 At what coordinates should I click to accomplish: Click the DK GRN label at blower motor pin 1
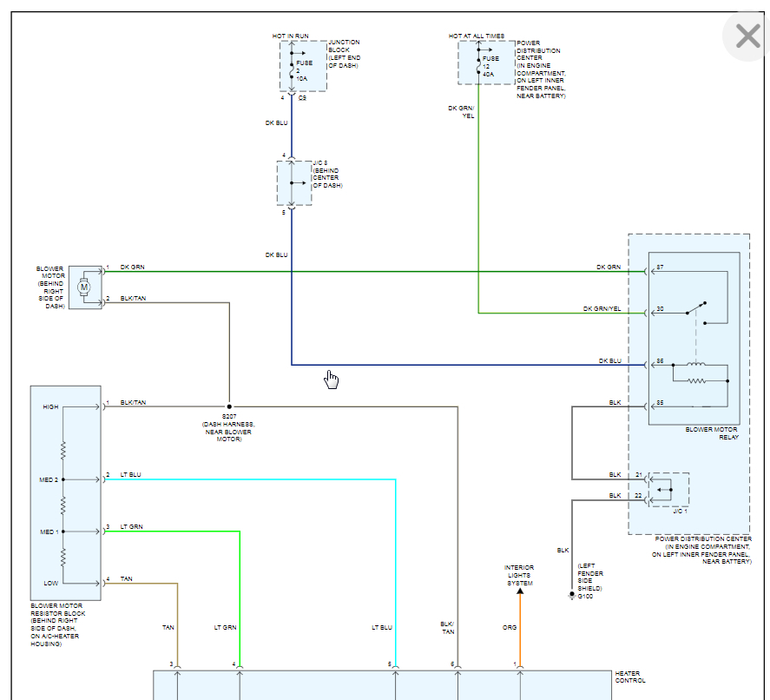coord(133,267)
